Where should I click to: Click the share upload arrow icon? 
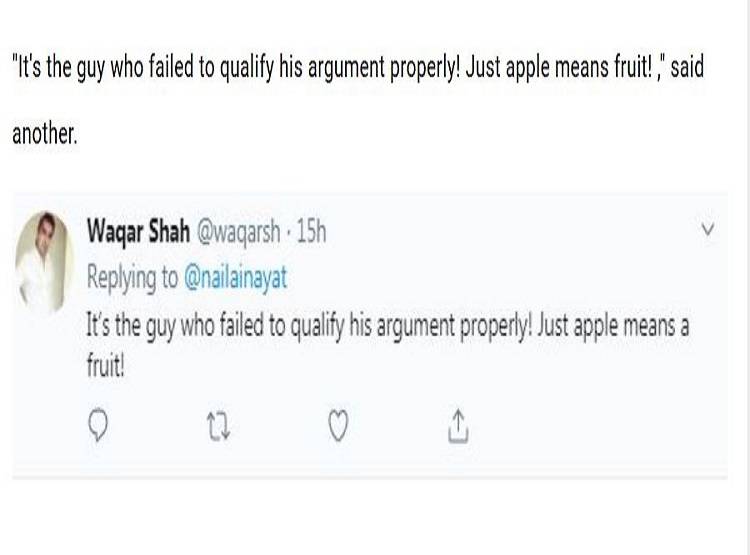click(x=459, y=427)
